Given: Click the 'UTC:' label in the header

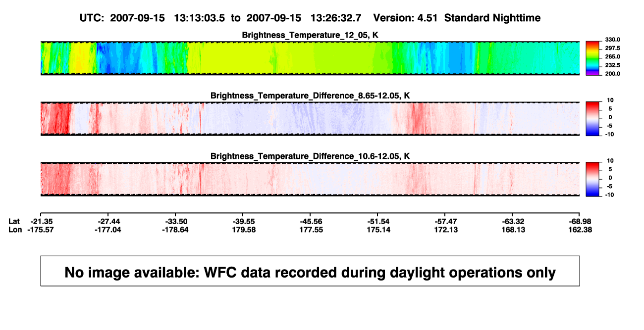Looking at the screenshot, I should (92, 18).
